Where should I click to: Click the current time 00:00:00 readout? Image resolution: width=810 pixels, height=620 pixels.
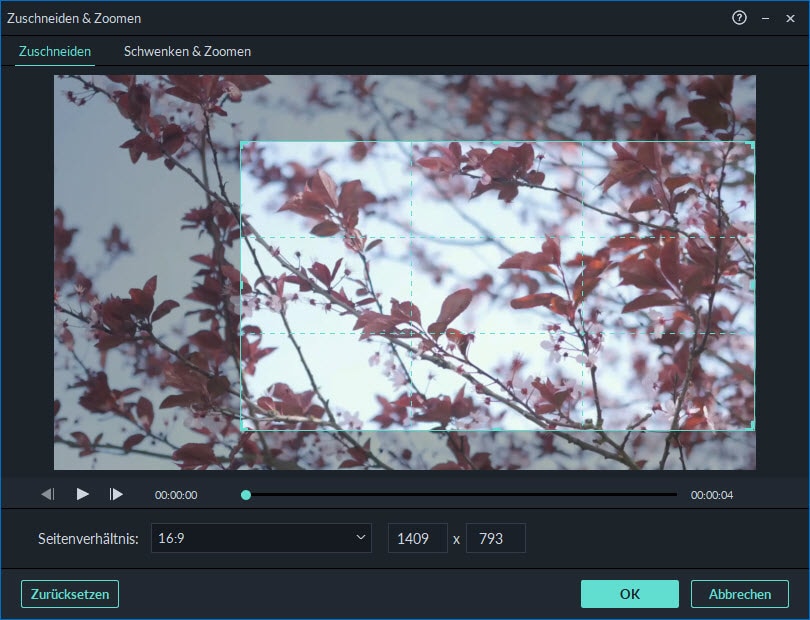[x=176, y=495]
